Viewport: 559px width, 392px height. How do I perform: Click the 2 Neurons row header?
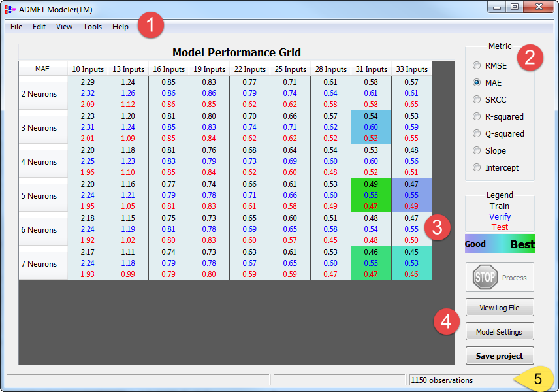(x=43, y=93)
